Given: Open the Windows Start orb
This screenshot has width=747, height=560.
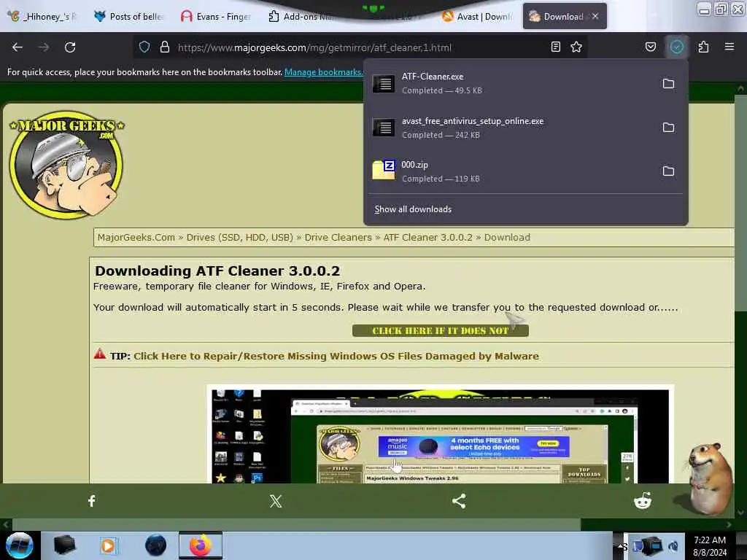Looking at the screenshot, I should tap(20, 545).
